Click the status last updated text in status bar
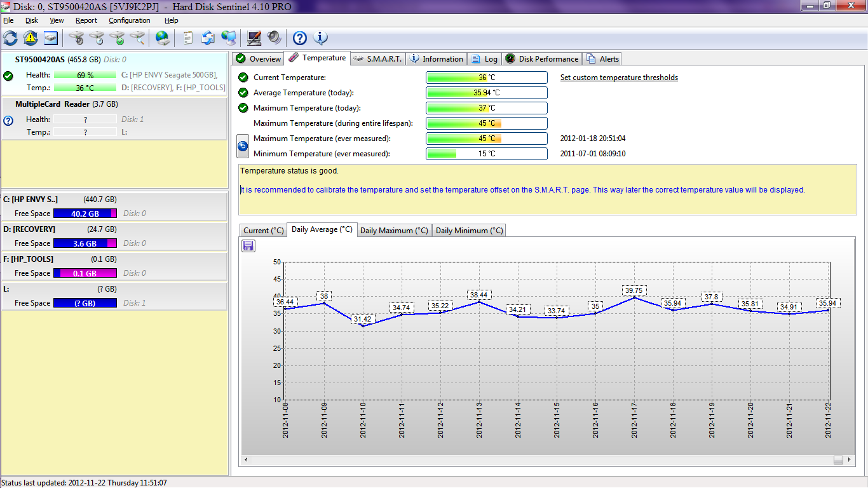Screen dimensions: 868x488 tap(85, 483)
